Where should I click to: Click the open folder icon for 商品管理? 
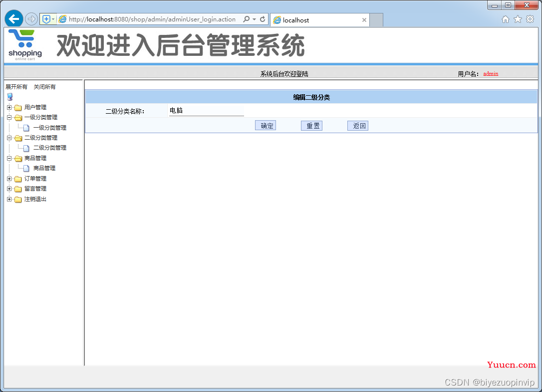(x=18, y=159)
